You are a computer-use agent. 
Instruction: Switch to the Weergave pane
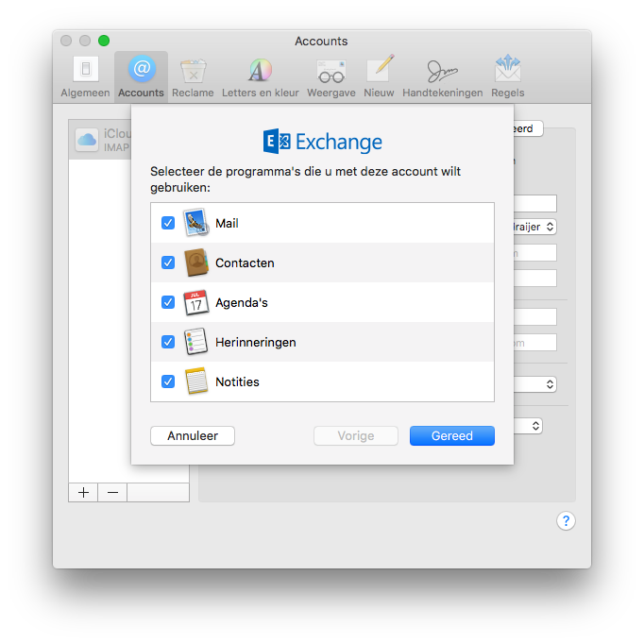pyautogui.click(x=331, y=77)
